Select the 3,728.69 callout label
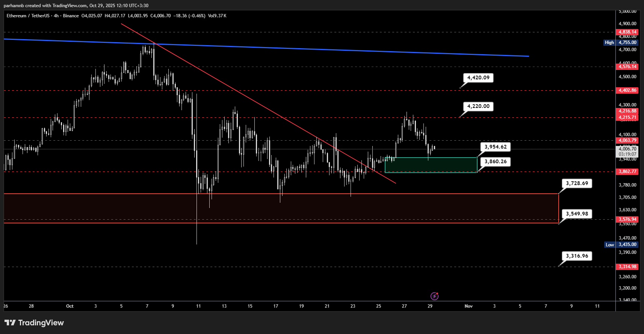Viewport: 644px width, 334px height. tap(577, 184)
